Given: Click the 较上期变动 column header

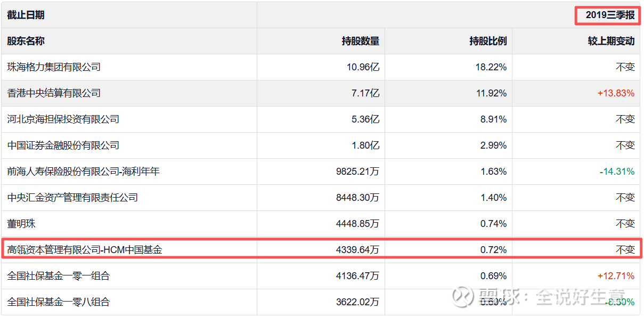Looking at the screenshot, I should (x=611, y=41).
